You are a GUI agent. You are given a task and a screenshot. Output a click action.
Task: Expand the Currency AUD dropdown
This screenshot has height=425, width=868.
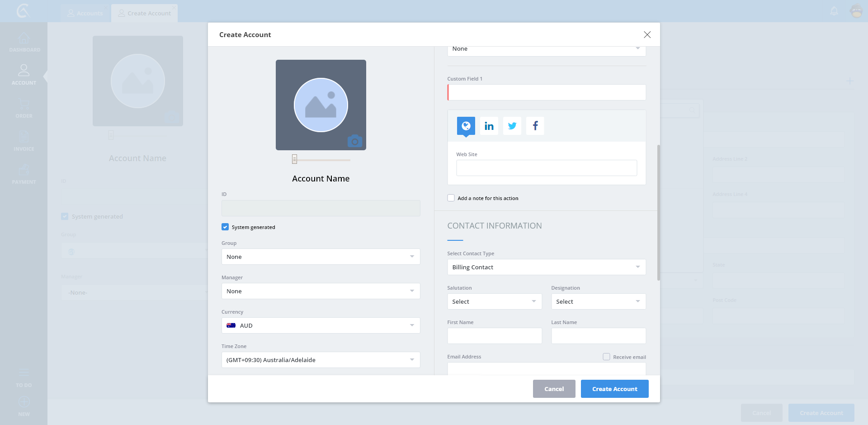click(x=321, y=325)
